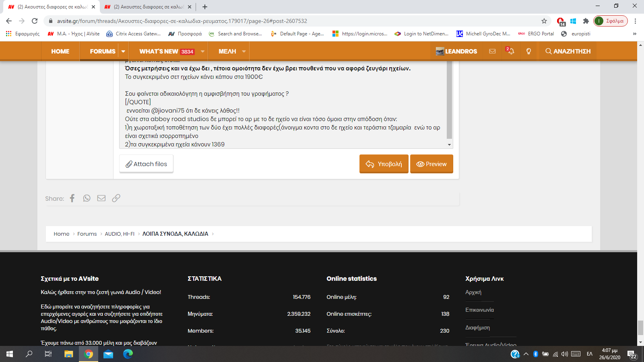Expand the FORUMS dropdown arrow
Image resolution: width=644 pixels, height=362 pixels.
point(123,51)
